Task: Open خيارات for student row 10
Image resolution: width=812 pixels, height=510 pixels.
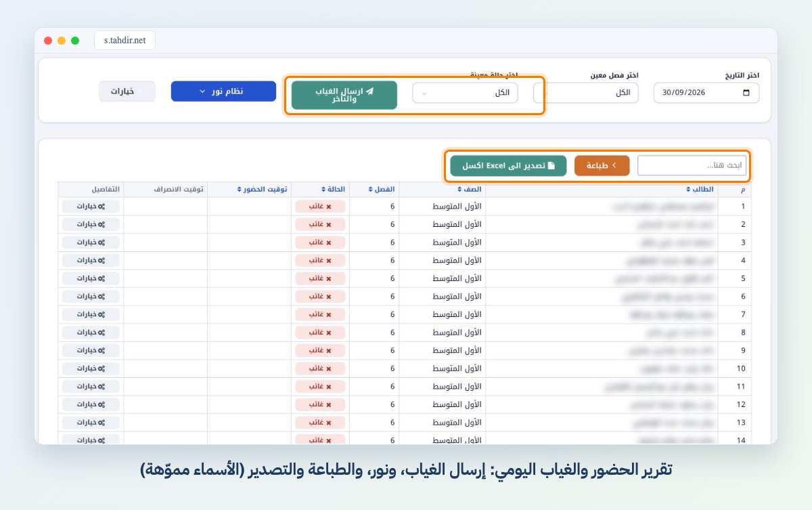Action: (91, 368)
